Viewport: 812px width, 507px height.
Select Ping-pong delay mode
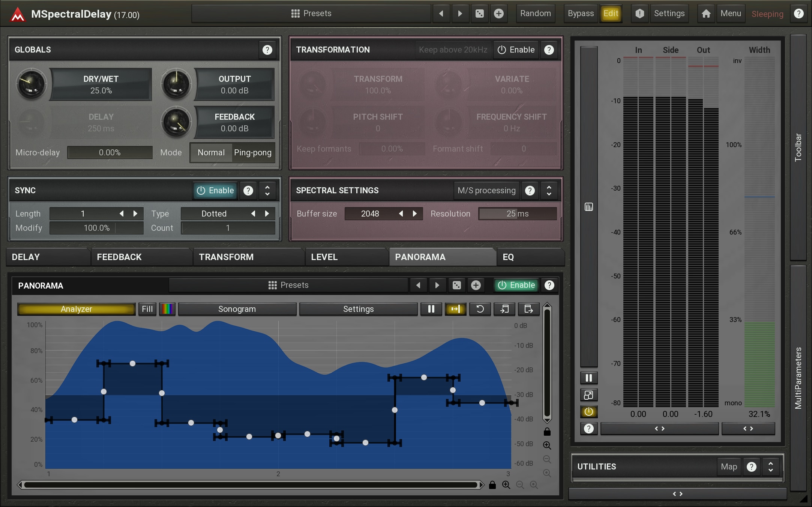[252, 153]
